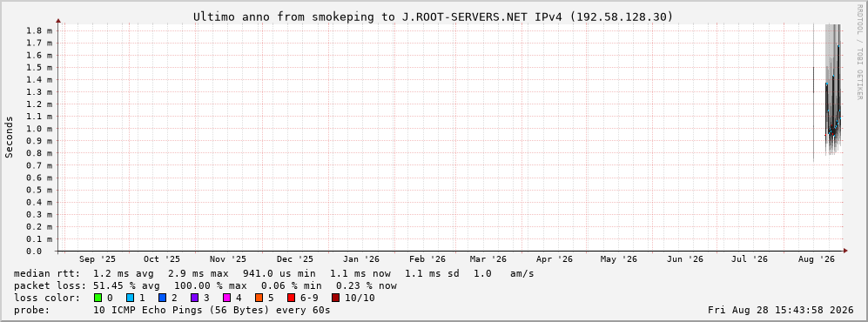Click the light blue loss color 1 swatch
Screen dimensions: 868x322
(130, 298)
